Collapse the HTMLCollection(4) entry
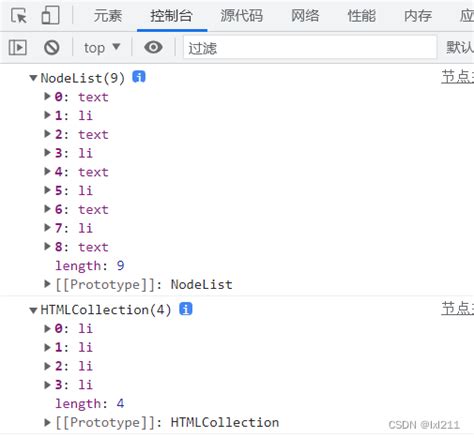This screenshot has height=438, width=474. (x=33, y=310)
